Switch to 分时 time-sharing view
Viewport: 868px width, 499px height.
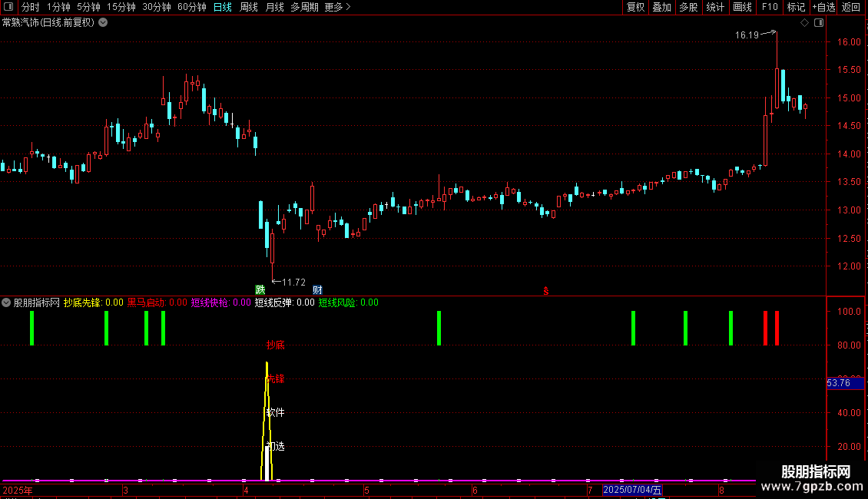click(x=31, y=7)
